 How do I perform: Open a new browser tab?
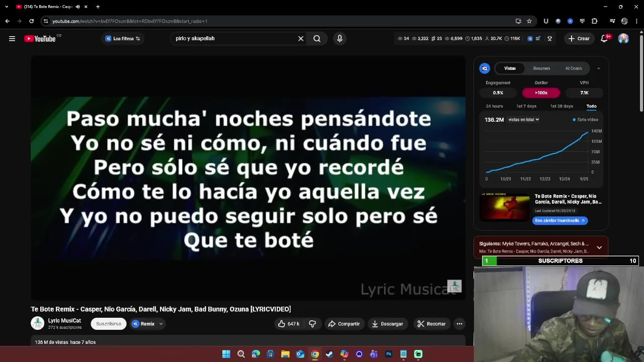coord(98,7)
